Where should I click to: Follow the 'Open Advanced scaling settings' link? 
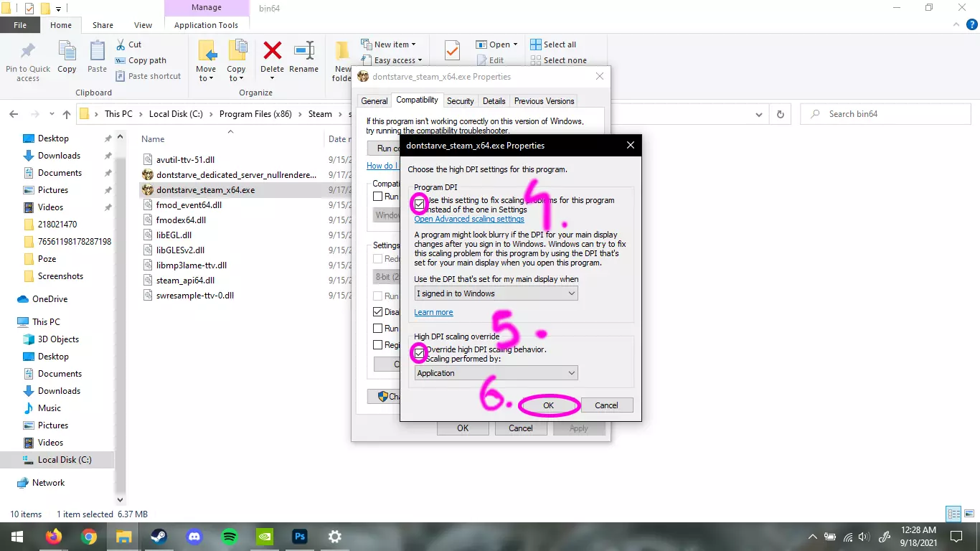pos(469,219)
